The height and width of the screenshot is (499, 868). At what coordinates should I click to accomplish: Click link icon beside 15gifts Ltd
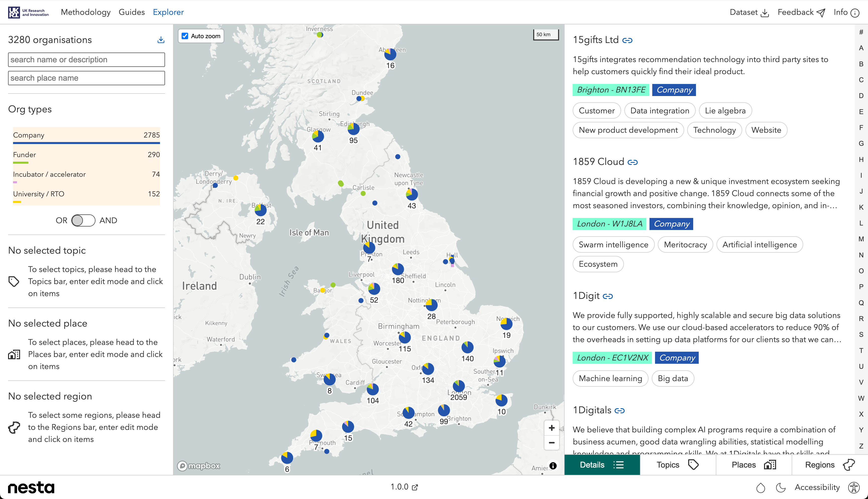(627, 40)
